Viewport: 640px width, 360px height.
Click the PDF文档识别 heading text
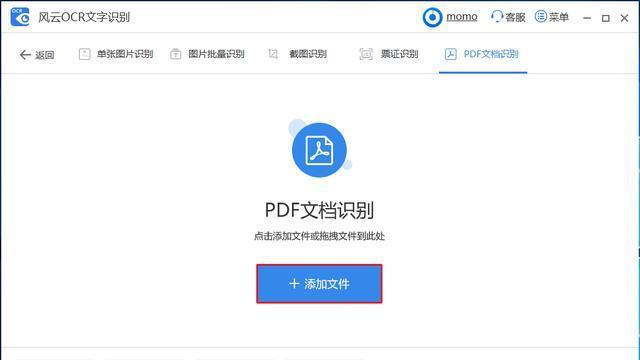(x=319, y=210)
